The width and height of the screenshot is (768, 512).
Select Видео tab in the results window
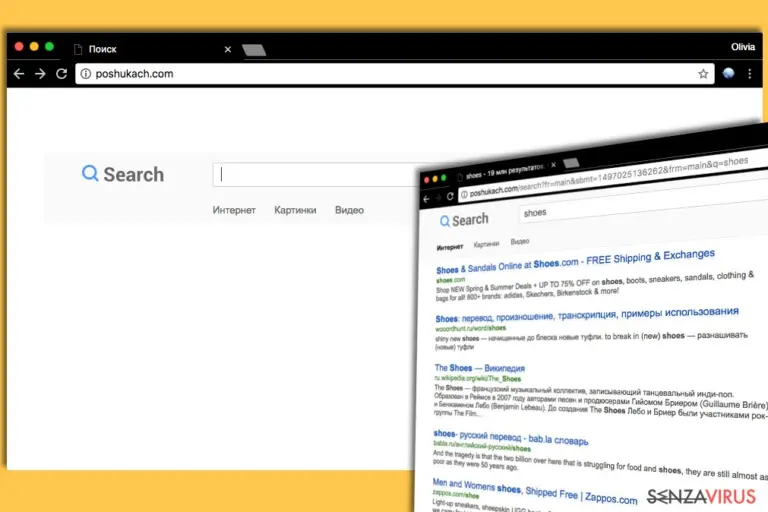tap(520, 242)
